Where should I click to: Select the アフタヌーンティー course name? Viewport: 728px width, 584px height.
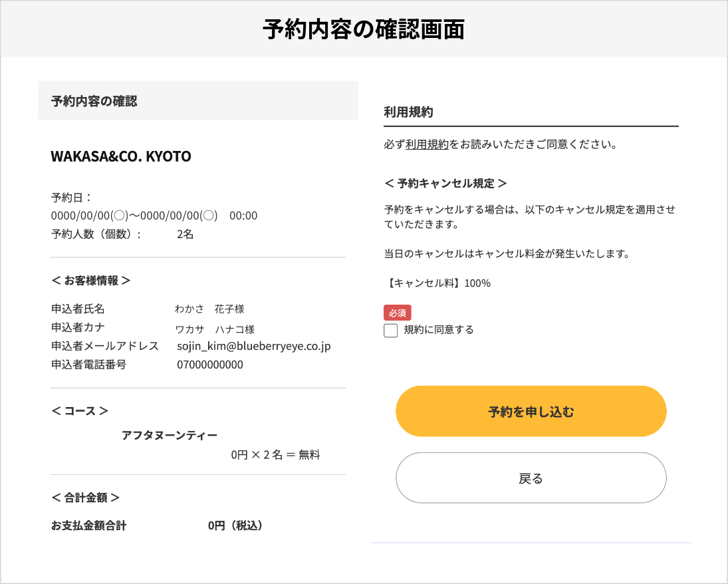[x=170, y=435]
